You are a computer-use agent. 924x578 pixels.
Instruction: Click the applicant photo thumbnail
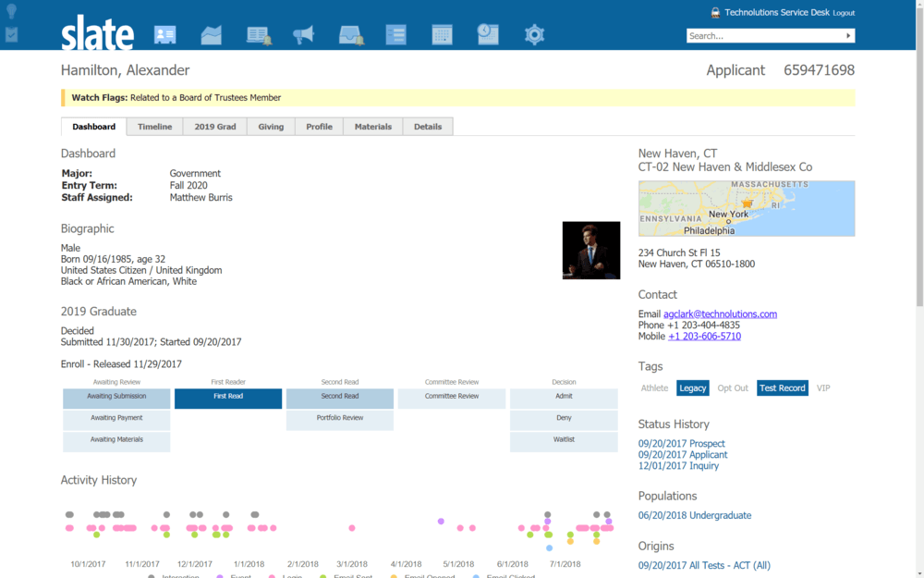[x=591, y=250]
